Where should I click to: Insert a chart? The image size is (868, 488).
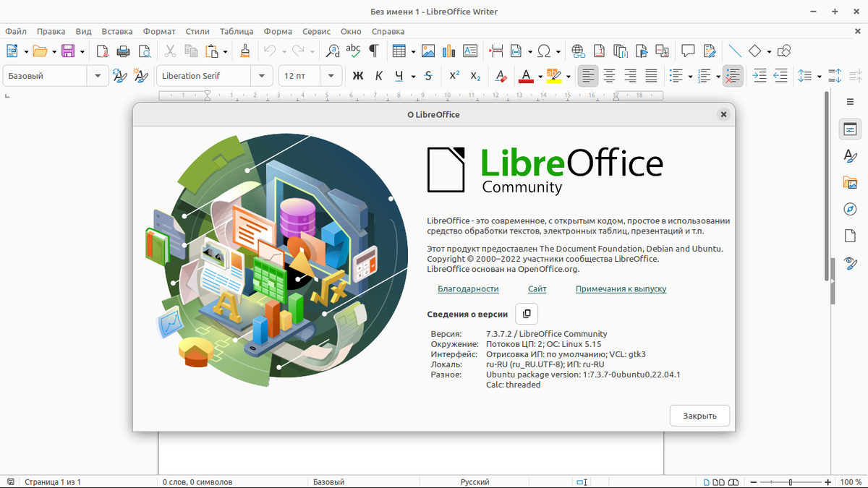click(449, 51)
